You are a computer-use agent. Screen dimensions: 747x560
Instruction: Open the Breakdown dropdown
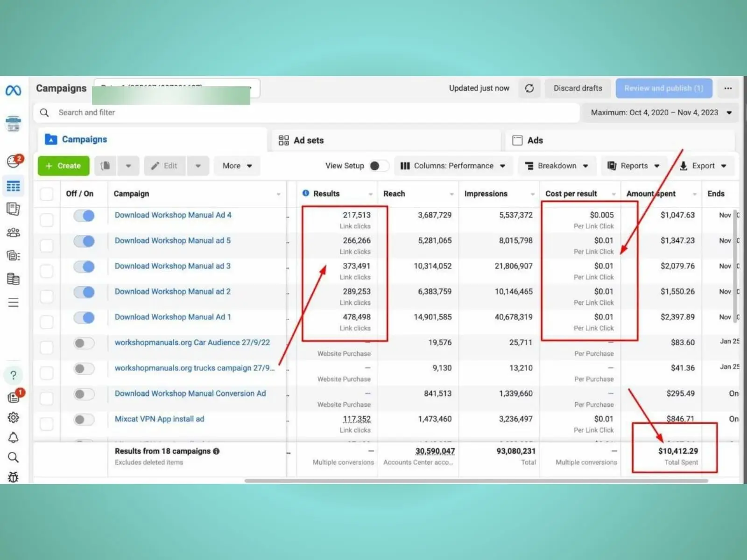coord(557,166)
